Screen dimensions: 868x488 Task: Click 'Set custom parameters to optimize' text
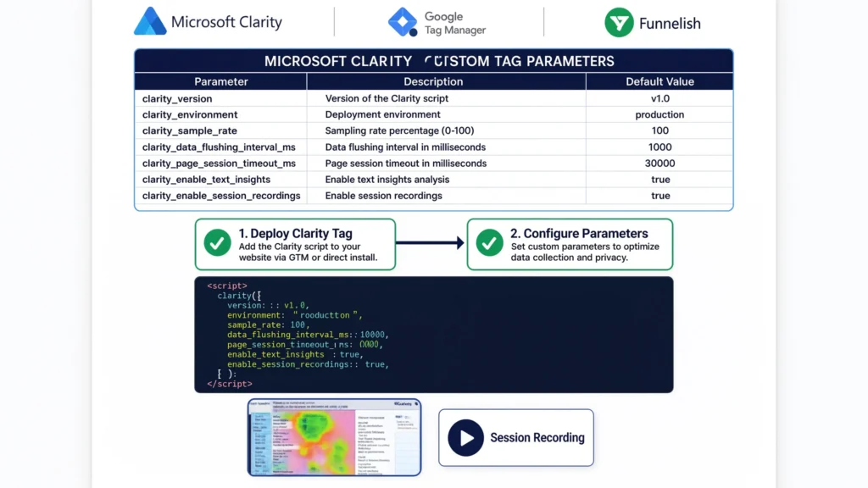tap(585, 247)
